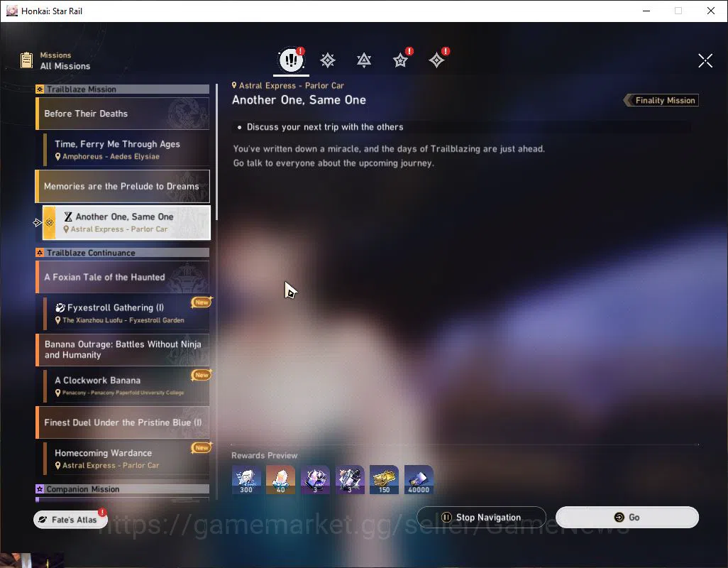This screenshot has height=568, width=728.
Task: Collapse the Before Their Deaths mission group
Action: pos(122,114)
